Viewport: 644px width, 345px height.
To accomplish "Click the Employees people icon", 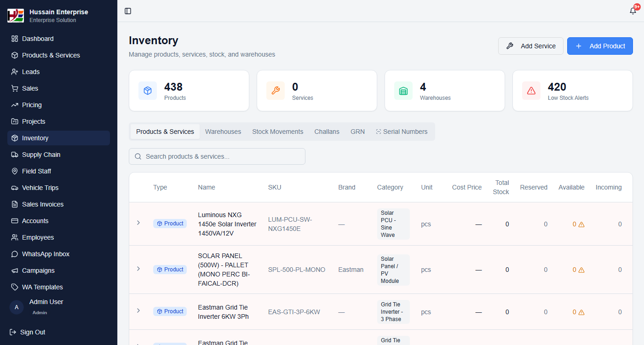I will [15, 237].
